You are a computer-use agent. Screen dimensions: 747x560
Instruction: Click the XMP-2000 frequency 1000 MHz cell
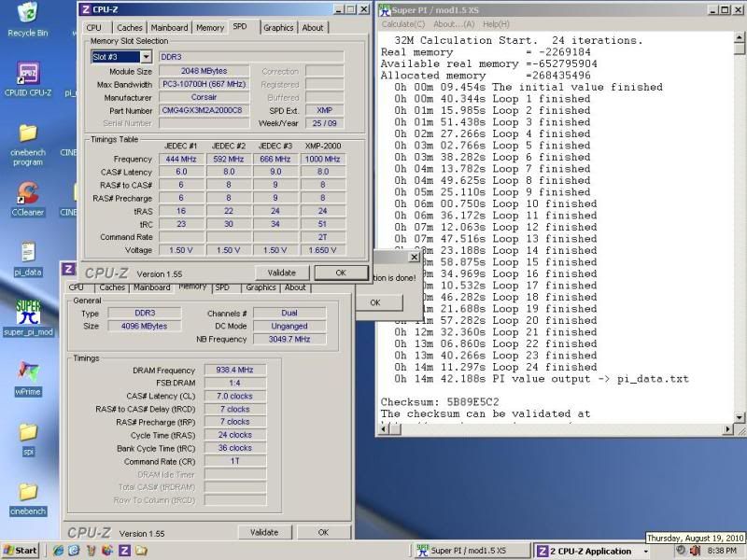(x=322, y=159)
